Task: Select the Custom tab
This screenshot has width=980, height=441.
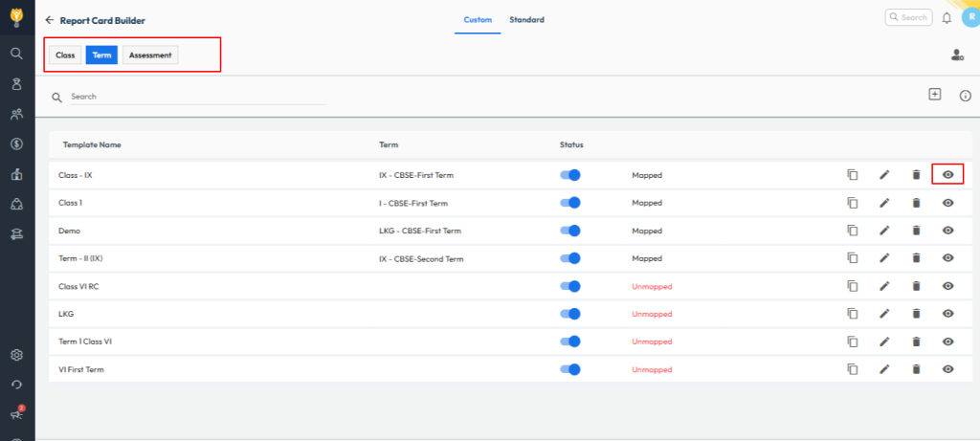Action: 478,20
